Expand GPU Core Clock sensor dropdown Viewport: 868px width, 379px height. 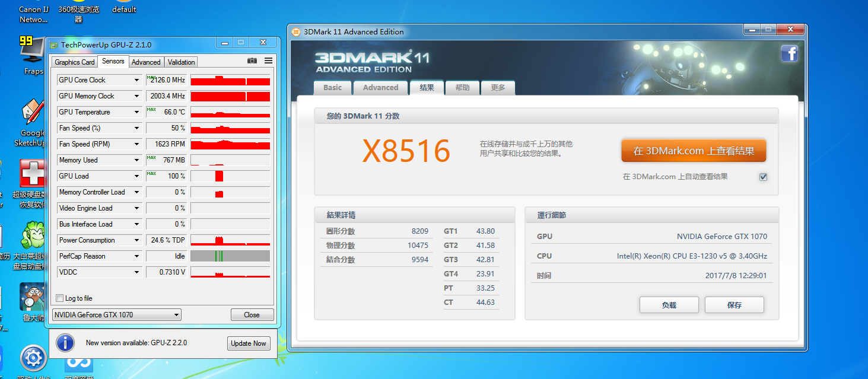click(x=137, y=80)
